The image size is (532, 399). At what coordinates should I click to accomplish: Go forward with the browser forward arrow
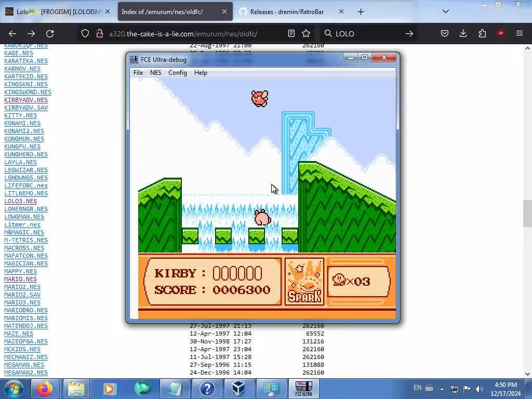coord(31,34)
